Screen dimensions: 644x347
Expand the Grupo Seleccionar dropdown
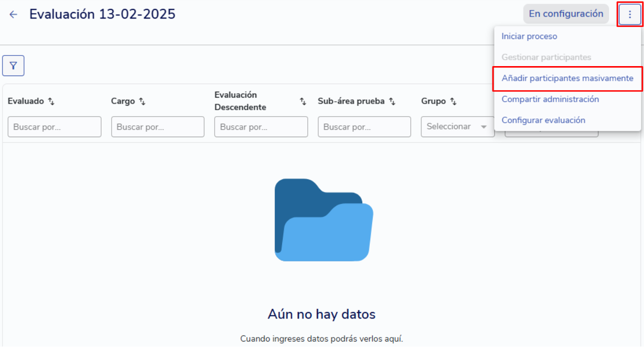point(457,127)
